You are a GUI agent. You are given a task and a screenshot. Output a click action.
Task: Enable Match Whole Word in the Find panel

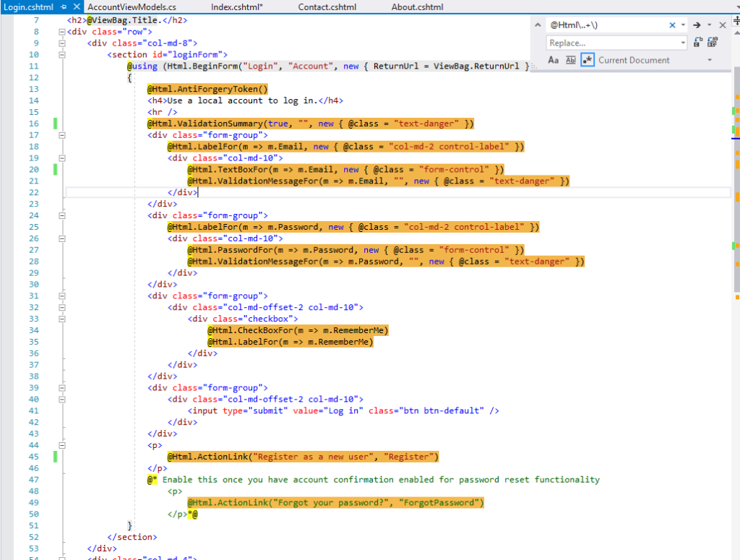click(x=571, y=60)
